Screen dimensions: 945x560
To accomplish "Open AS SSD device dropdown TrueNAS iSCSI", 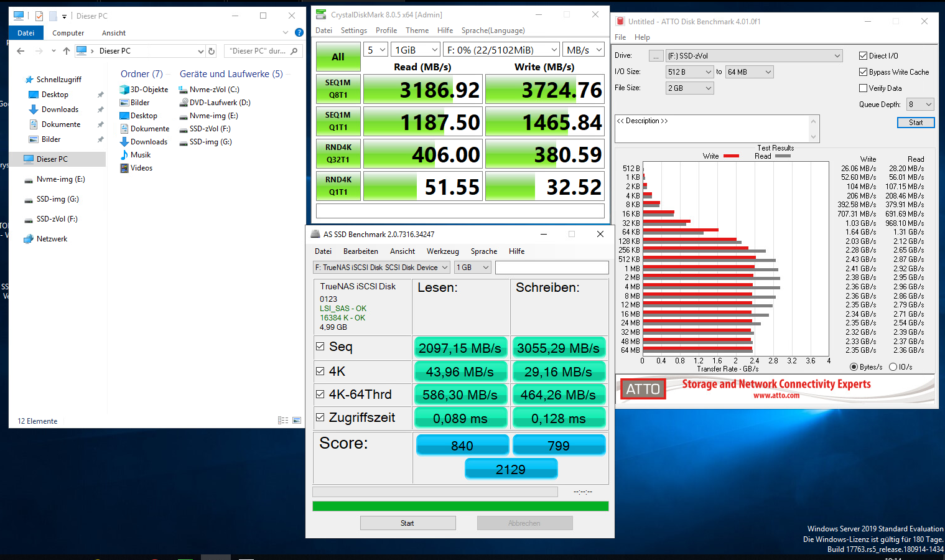I will [x=381, y=268].
